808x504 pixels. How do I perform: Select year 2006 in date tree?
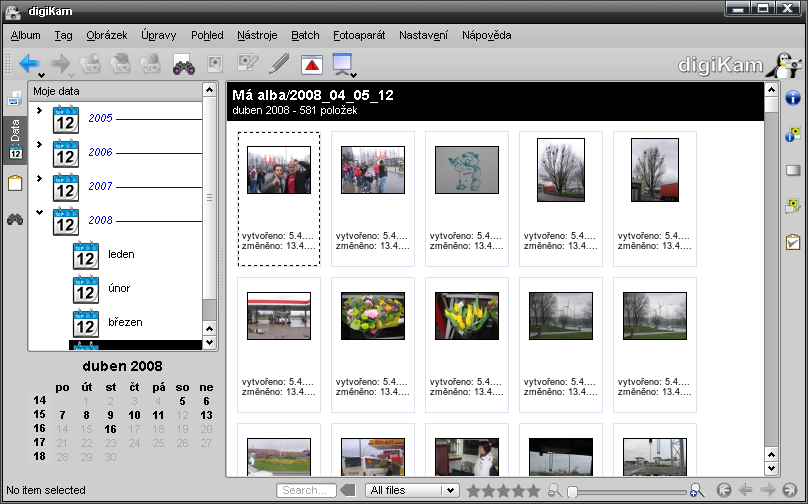click(100, 152)
